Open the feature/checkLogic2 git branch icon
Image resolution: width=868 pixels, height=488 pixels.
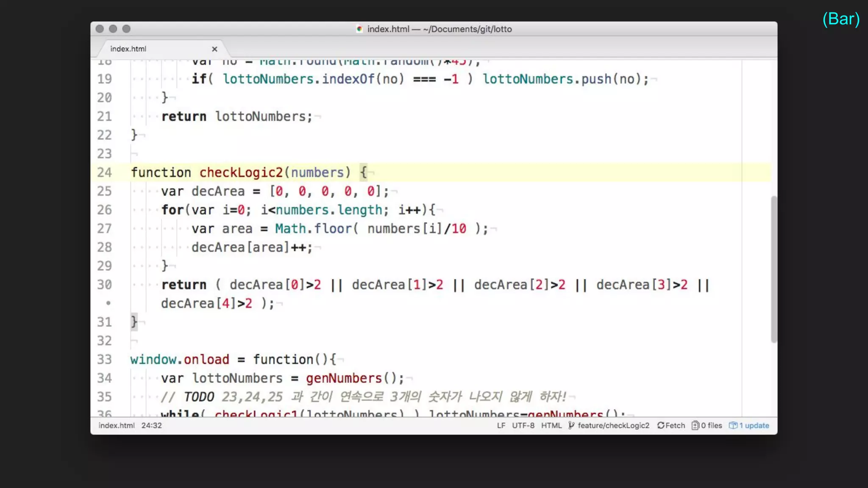pos(571,425)
